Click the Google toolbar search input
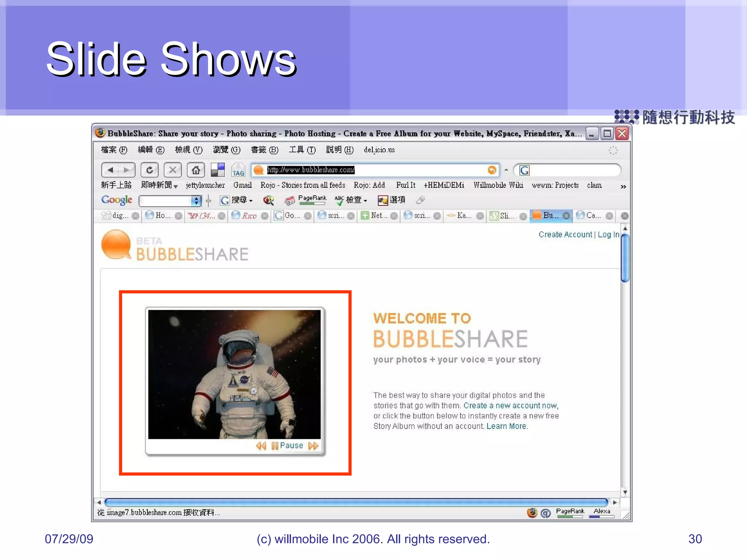This screenshot has height=560, width=747. 165,201
